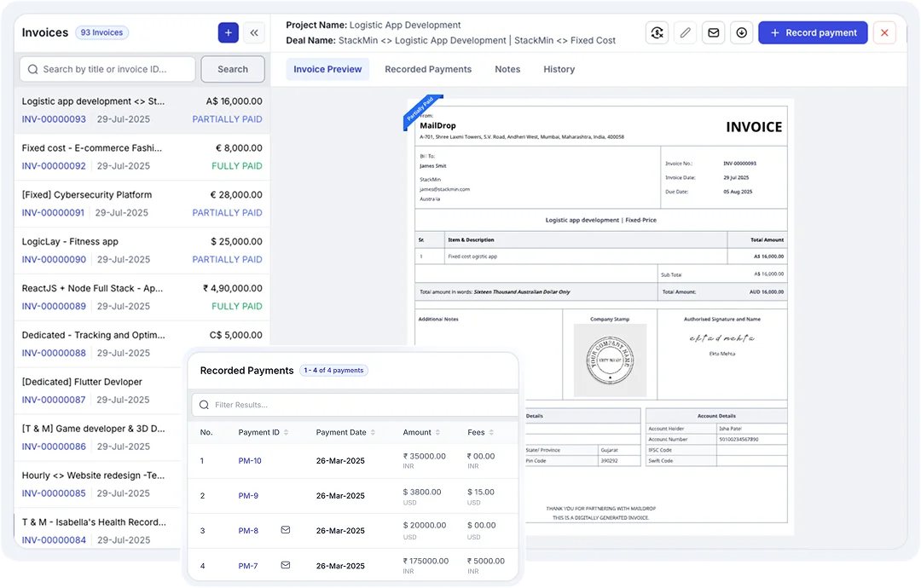
Task: Select the 'Fixed cost - E-commerce Fashi...' invoice title
Action: 91,148
